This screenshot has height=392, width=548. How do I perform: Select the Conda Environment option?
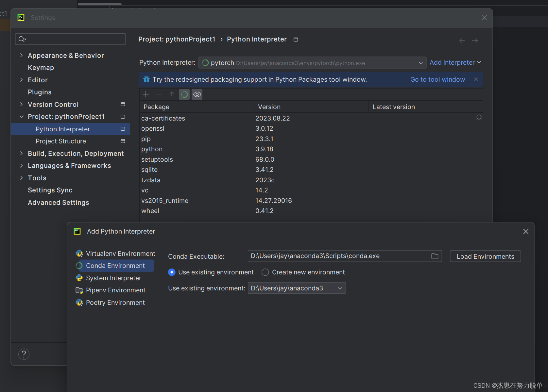(114, 266)
